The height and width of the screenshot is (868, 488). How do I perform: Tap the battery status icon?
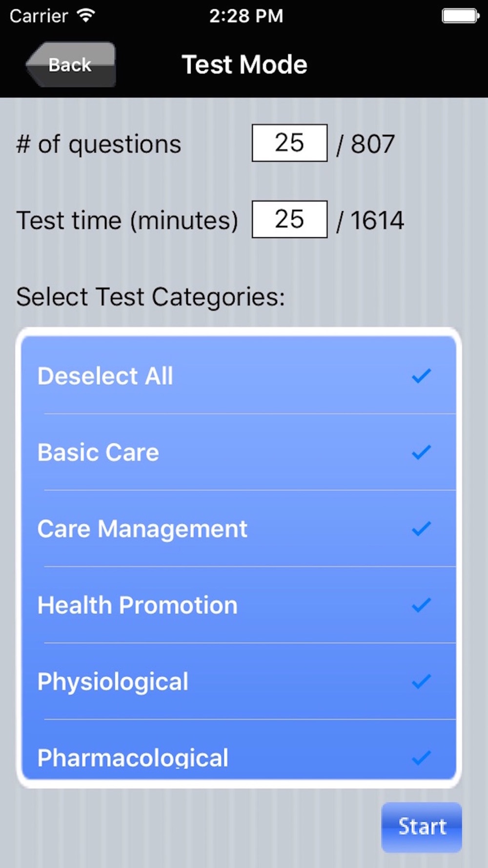pos(460,16)
